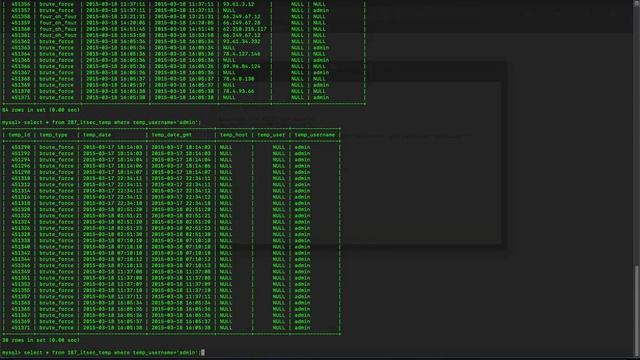Click row ID 451361
Screen dimensions: 640x360
pos(21,35)
